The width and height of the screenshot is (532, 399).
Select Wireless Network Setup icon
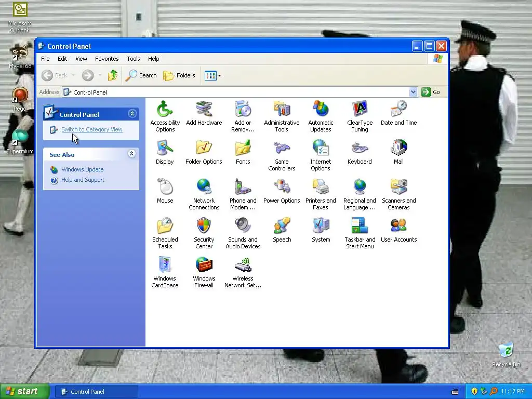pos(243,272)
